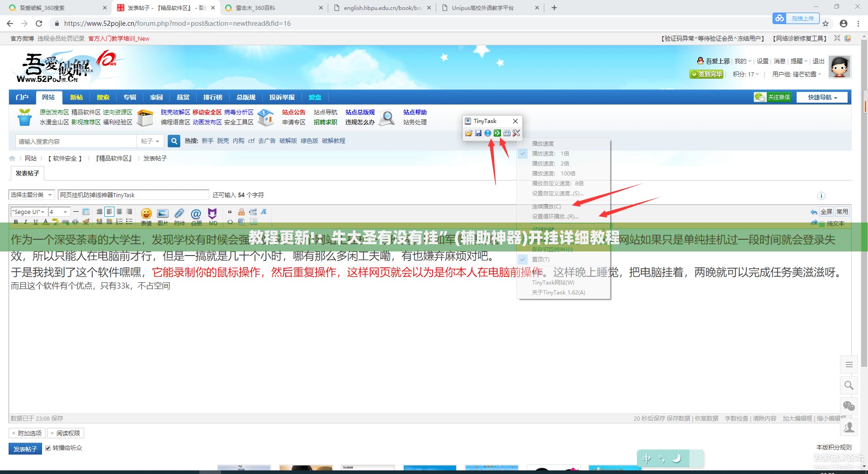Open the 表情 emoticon picker
The height and width of the screenshot is (474, 868).
(x=146, y=216)
